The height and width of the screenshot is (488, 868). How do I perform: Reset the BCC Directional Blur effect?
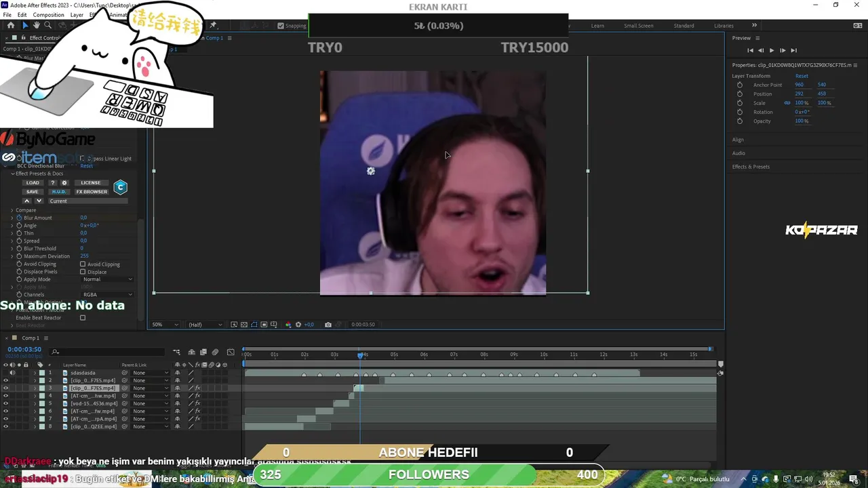[x=86, y=166]
